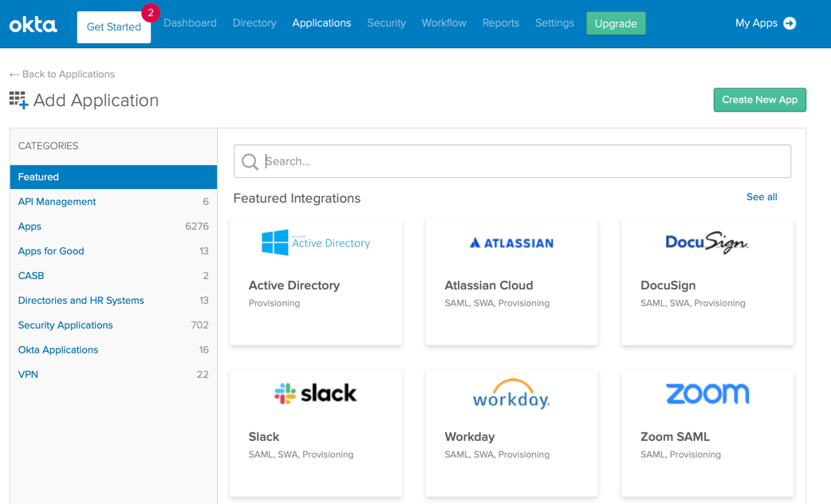Open the Reports menu
This screenshot has height=504, width=831.
500,23
